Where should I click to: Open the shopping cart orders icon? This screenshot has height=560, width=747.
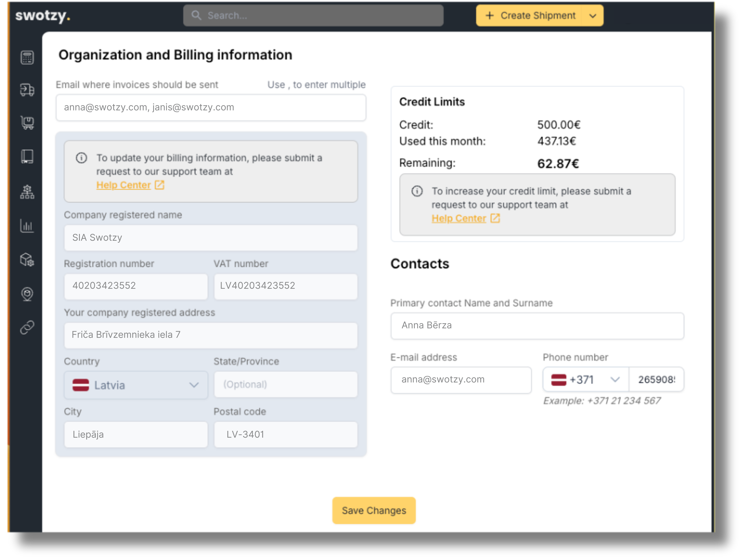(27, 123)
